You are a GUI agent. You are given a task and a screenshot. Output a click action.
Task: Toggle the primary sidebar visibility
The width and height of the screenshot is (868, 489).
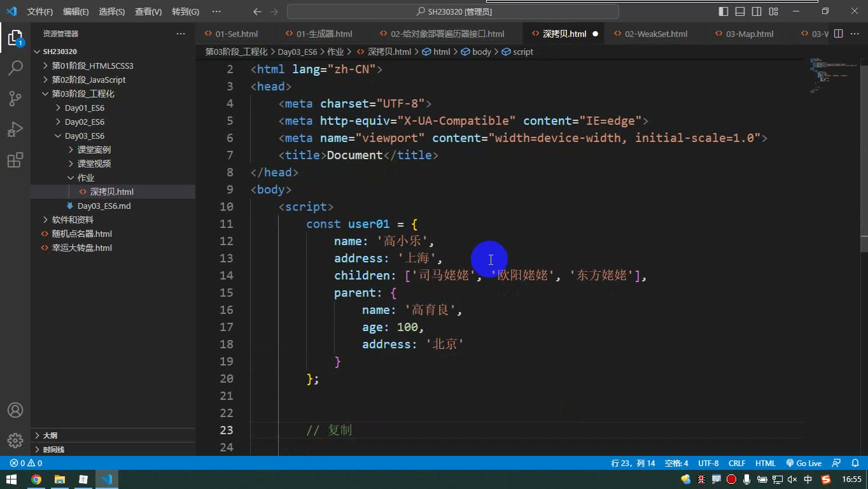[724, 11]
